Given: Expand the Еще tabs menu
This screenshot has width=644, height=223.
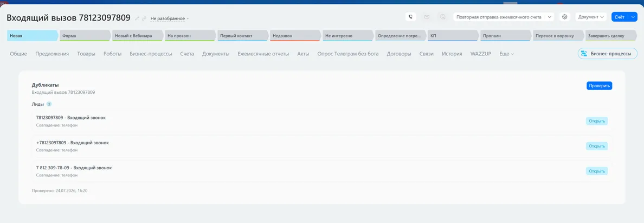Looking at the screenshot, I should (x=506, y=54).
